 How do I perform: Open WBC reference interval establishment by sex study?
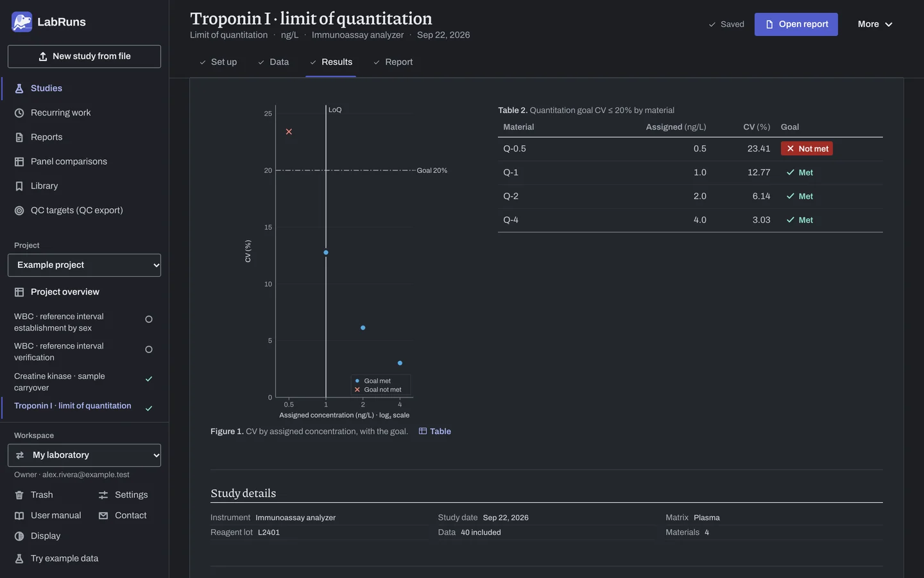[x=84, y=322]
